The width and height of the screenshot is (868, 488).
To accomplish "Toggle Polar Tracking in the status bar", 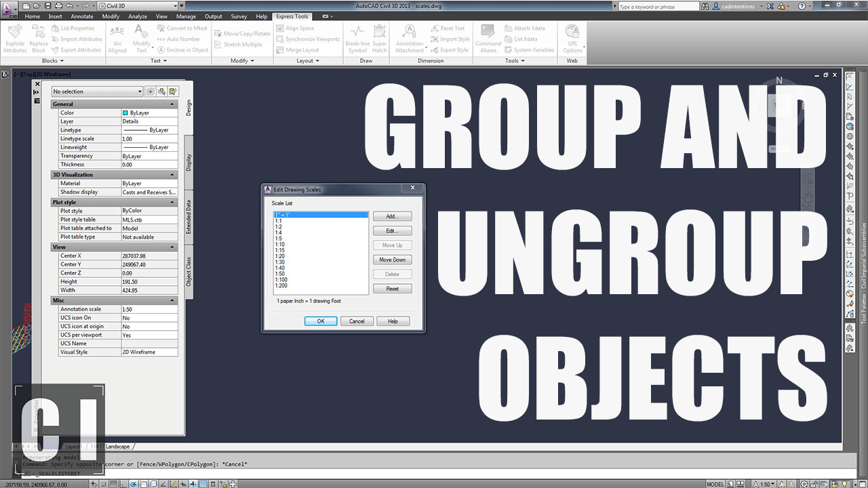I will click(134, 484).
